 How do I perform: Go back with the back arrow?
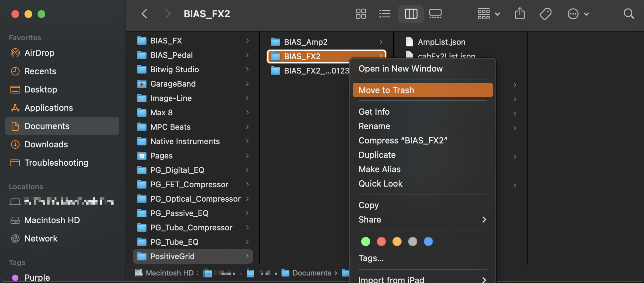(x=145, y=14)
